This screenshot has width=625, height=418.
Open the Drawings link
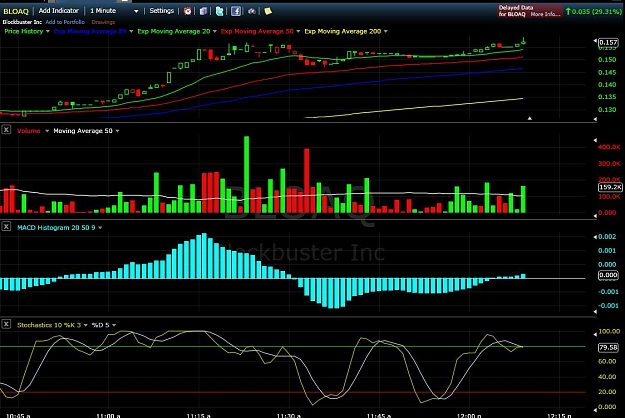pos(103,22)
